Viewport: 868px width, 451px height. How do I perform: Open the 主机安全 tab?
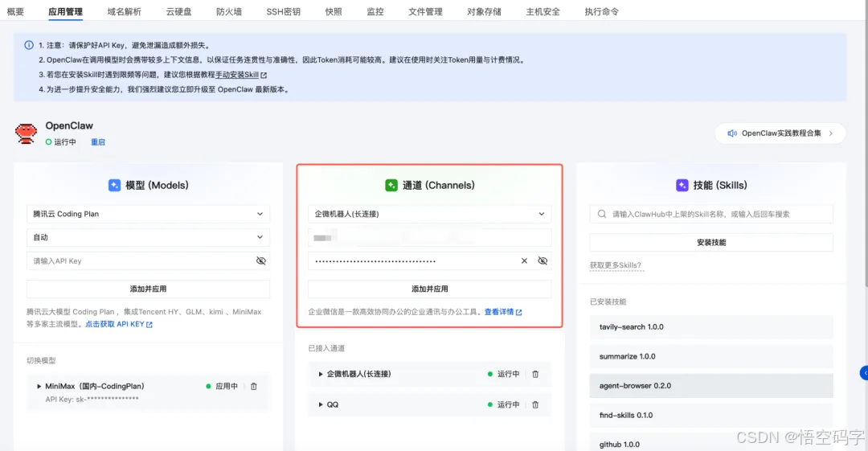click(x=542, y=11)
